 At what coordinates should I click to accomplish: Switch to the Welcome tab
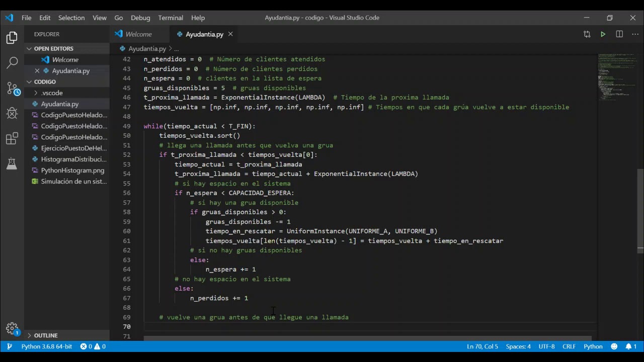[138, 34]
